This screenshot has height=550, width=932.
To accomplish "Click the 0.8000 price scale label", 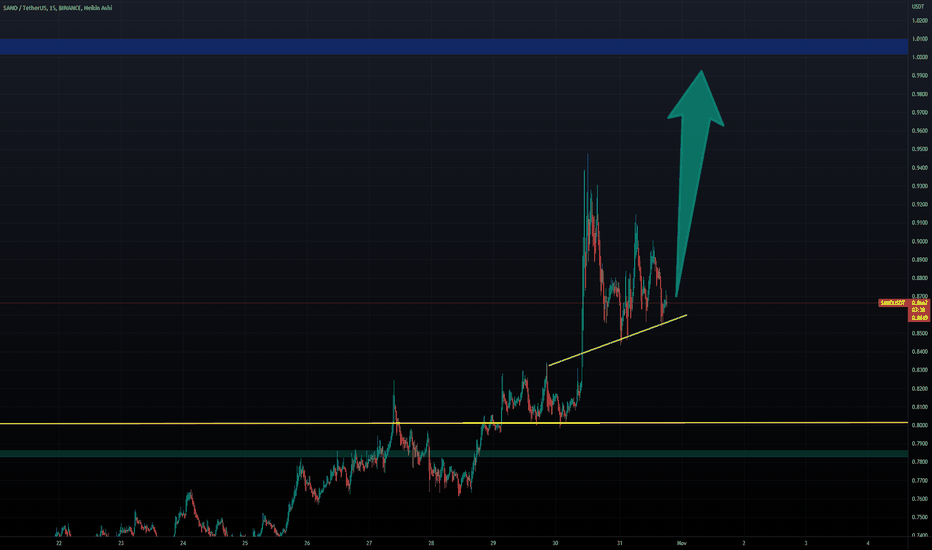I will tap(919, 426).
